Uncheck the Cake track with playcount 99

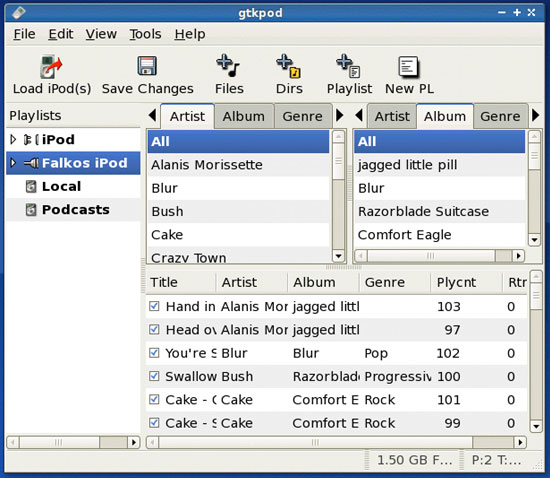(x=154, y=423)
